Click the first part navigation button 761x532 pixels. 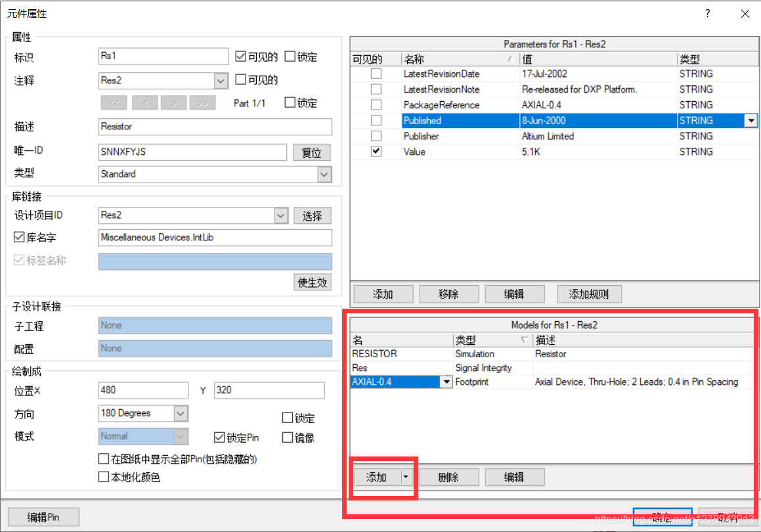tap(114, 103)
